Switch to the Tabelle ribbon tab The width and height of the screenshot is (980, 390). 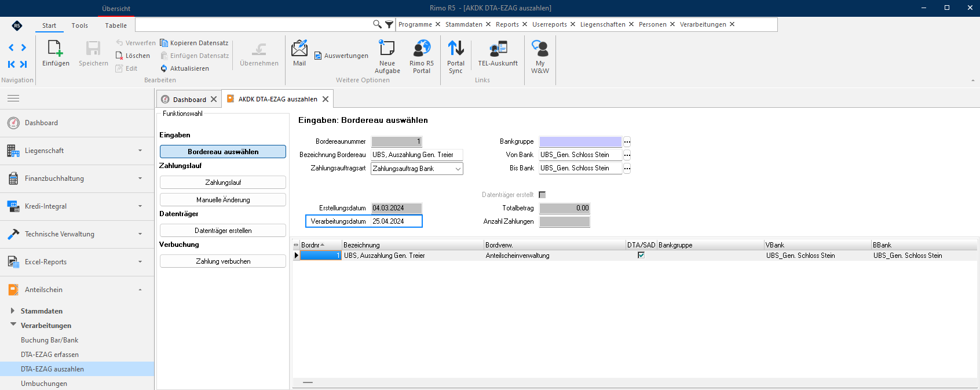(x=116, y=25)
